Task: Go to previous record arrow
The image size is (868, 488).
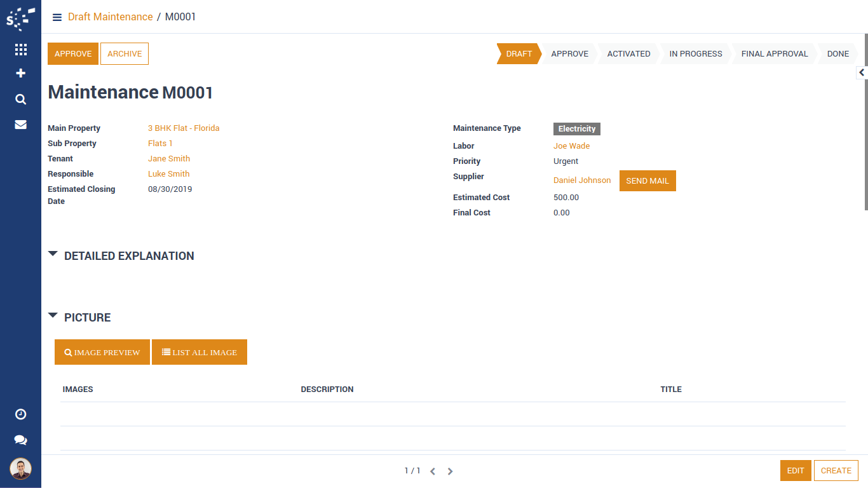Action: (433, 471)
